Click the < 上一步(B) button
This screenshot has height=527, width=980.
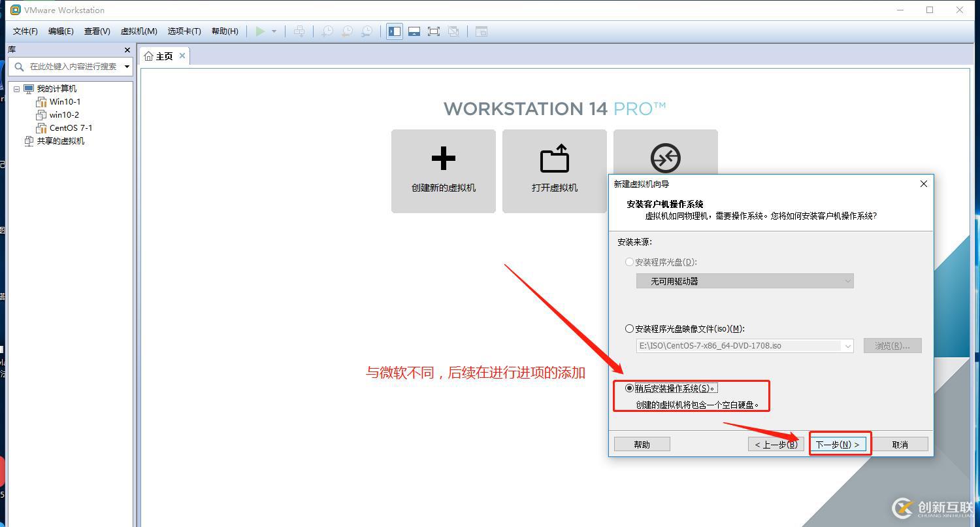click(x=776, y=445)
